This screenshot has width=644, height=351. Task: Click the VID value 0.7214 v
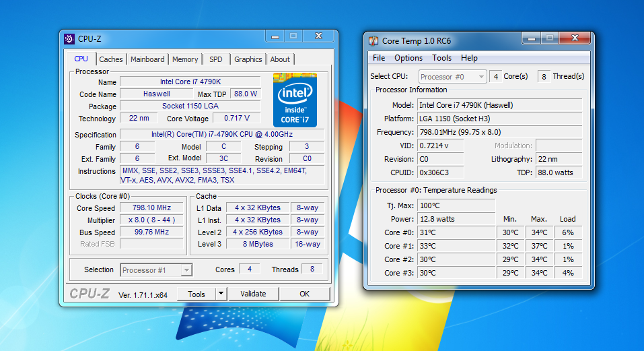pyautogui.click(x=440, y=146)
